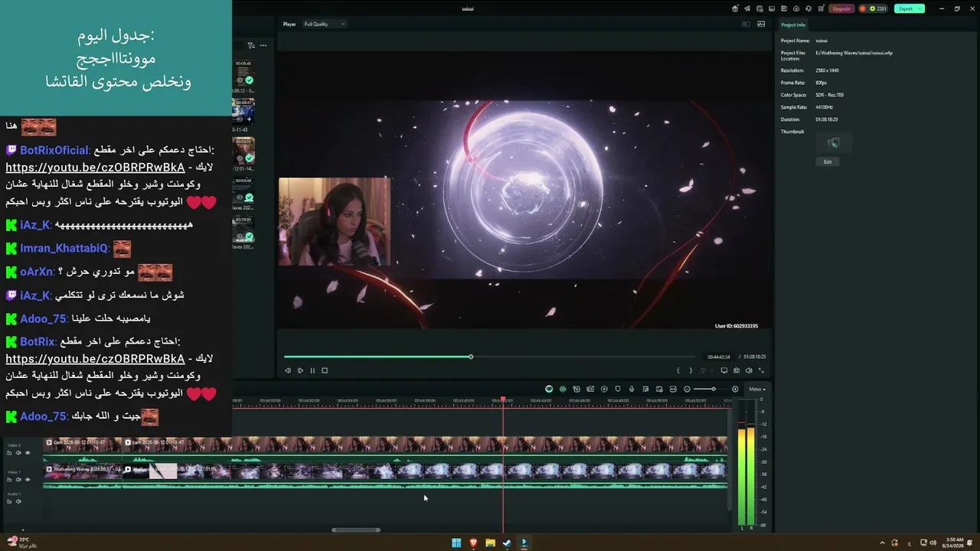Open the media panel more options ellipsis

pyautogui.click(x=263, y=45)
